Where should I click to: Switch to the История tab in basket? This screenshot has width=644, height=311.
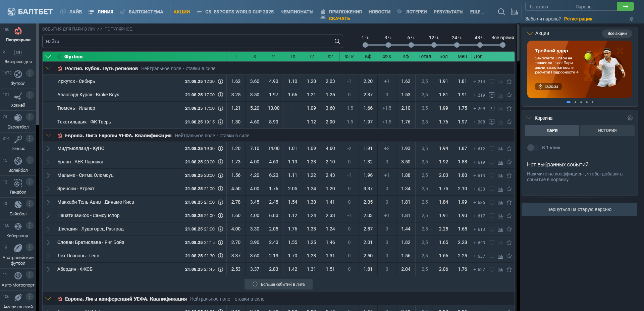(x=607, y=131)
